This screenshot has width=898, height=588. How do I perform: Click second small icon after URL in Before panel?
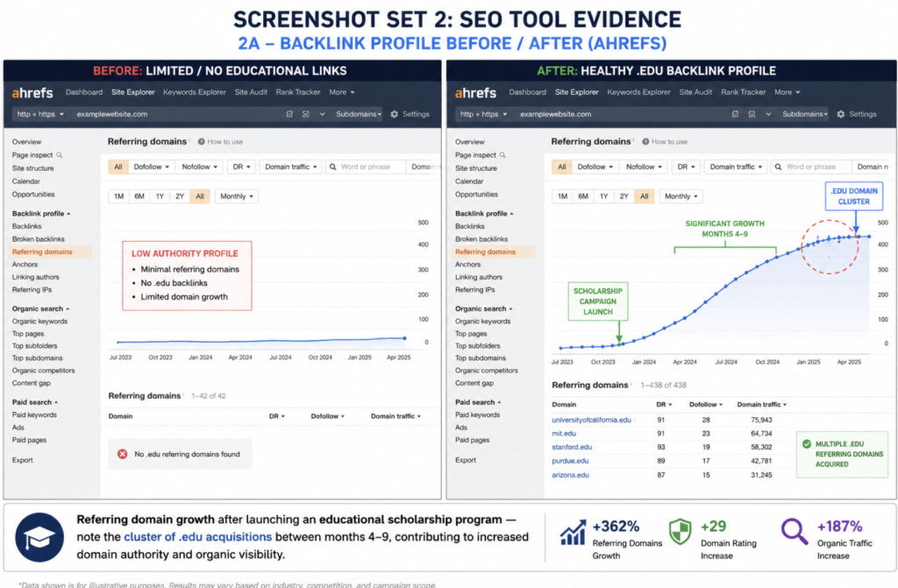306,114
